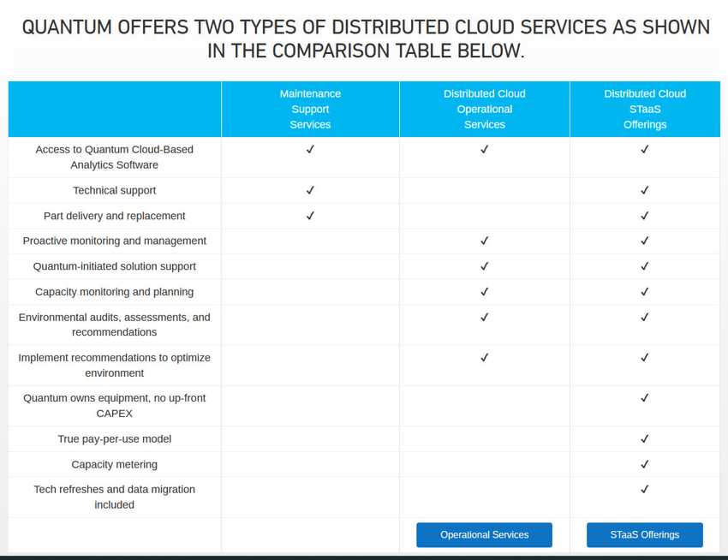Click the 'Implement recommendations to optimize environment' row label
Screen dimensions: 728x560
coord(114,366)
